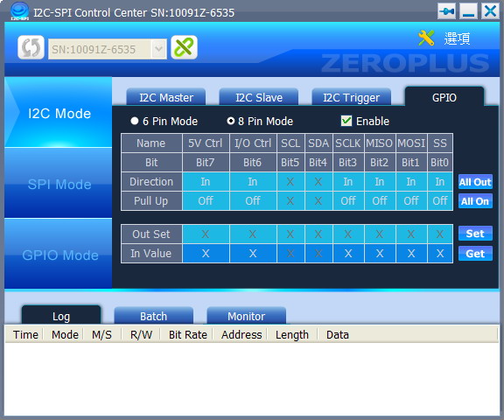Click the pin window icon
Screen dimensions: 504x420
[x=446, y=11]
